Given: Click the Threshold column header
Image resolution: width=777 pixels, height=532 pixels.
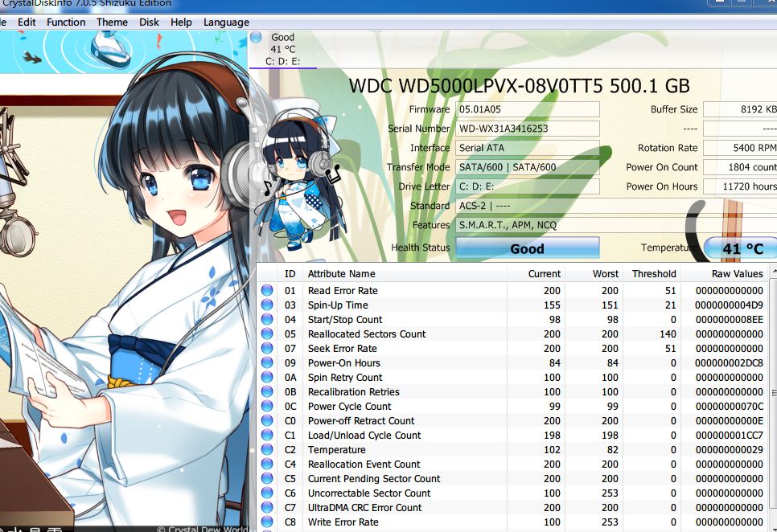Looking at the screenshot, I should click(652, 274).
